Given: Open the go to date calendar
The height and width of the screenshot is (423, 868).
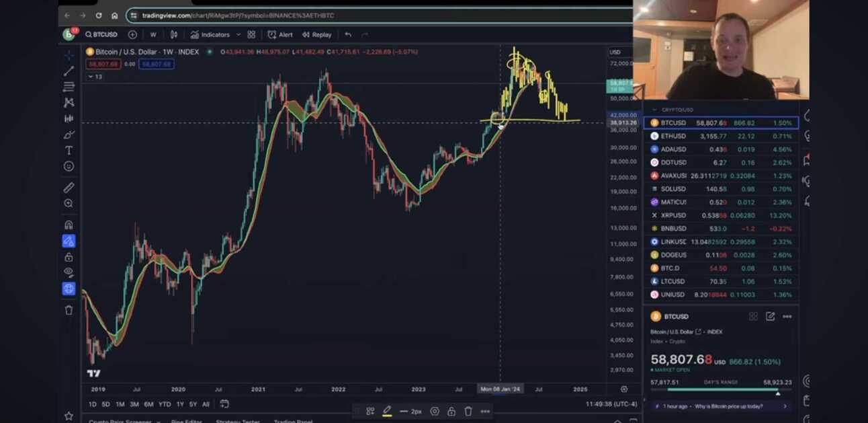Looking at the screenshot, I should click(224, 404).
